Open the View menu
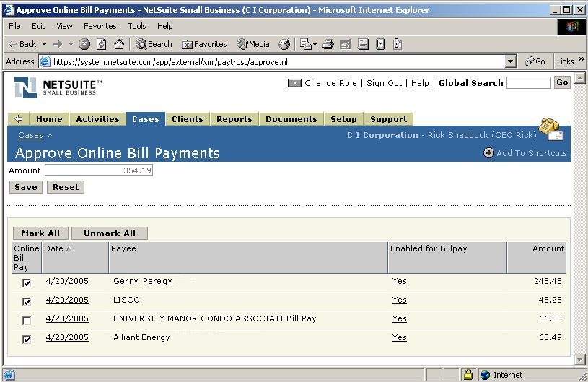The height and width of the screenshot is (382, 588). pyautogui.click(x=64, y=26)
